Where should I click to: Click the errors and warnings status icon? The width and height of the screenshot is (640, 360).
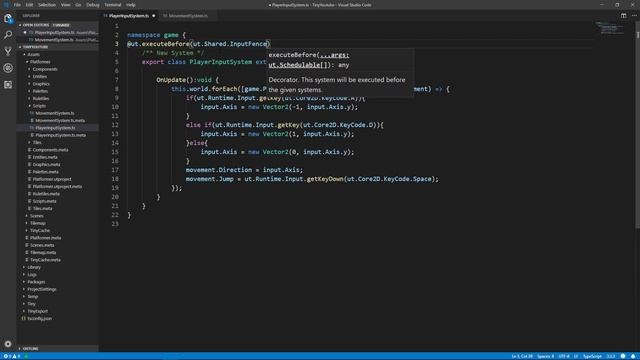11,356
